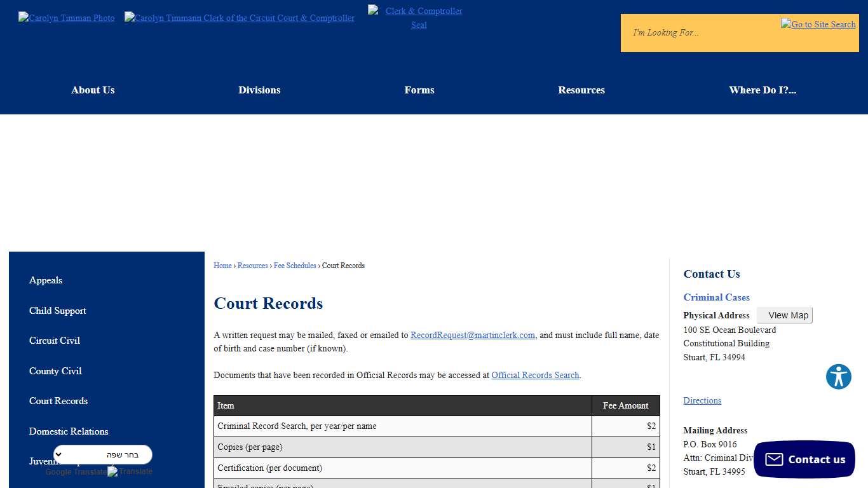Click the View Map button

point(784,315)
